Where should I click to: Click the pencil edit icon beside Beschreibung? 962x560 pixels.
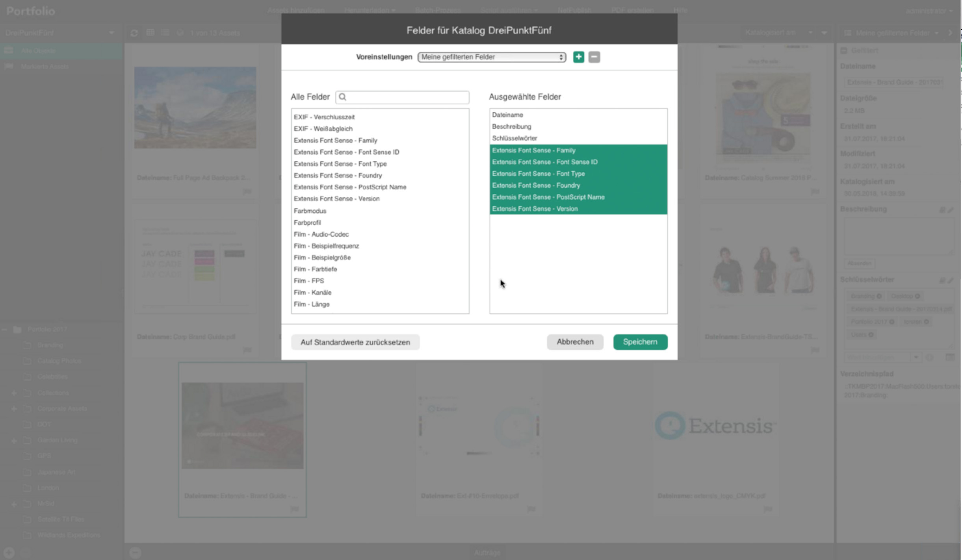(x=951, y=210)
